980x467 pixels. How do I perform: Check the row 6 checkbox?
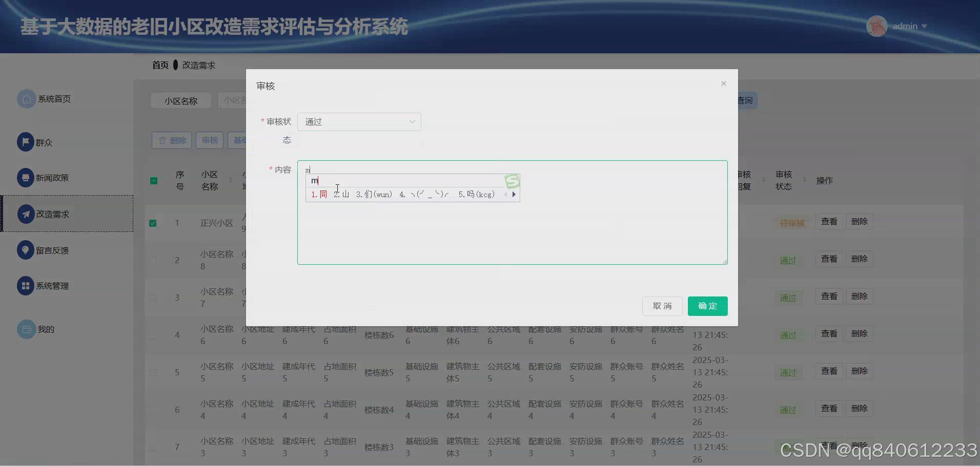click(153, 410)
